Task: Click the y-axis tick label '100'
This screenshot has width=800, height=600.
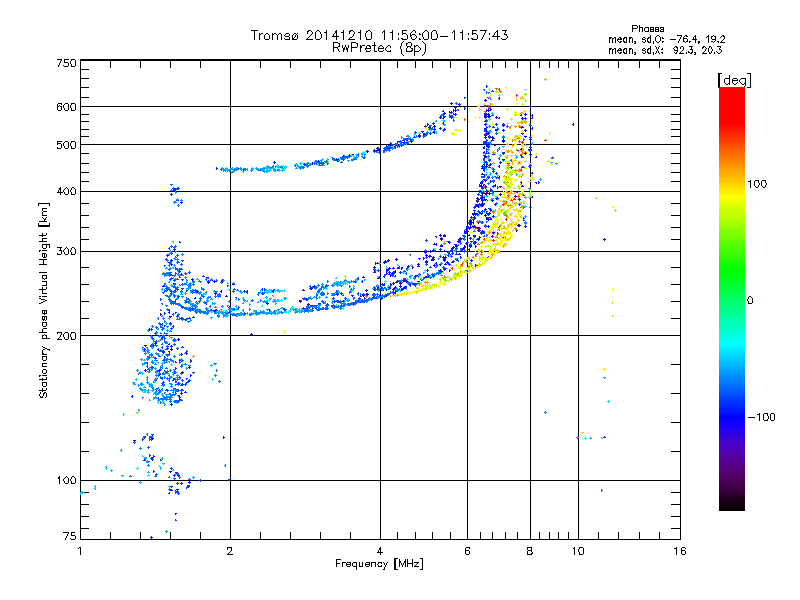Action: tap(67, 480)
